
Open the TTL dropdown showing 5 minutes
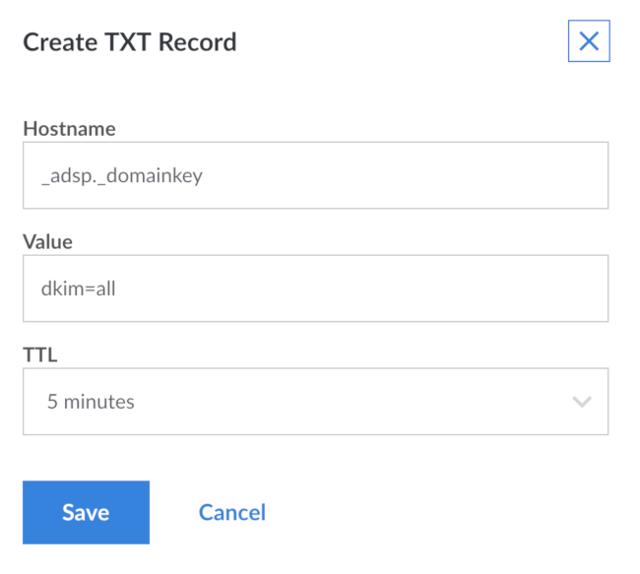point(315,402)
